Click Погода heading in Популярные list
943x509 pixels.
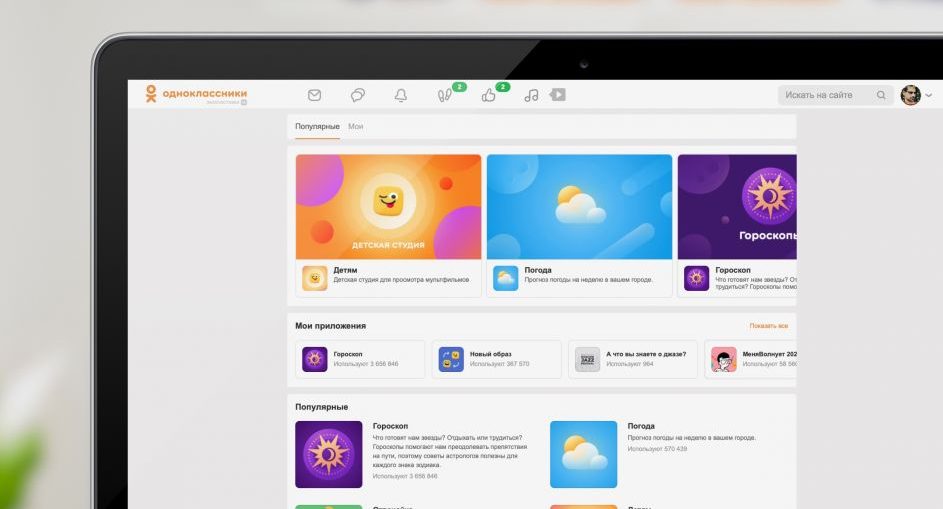641,426
